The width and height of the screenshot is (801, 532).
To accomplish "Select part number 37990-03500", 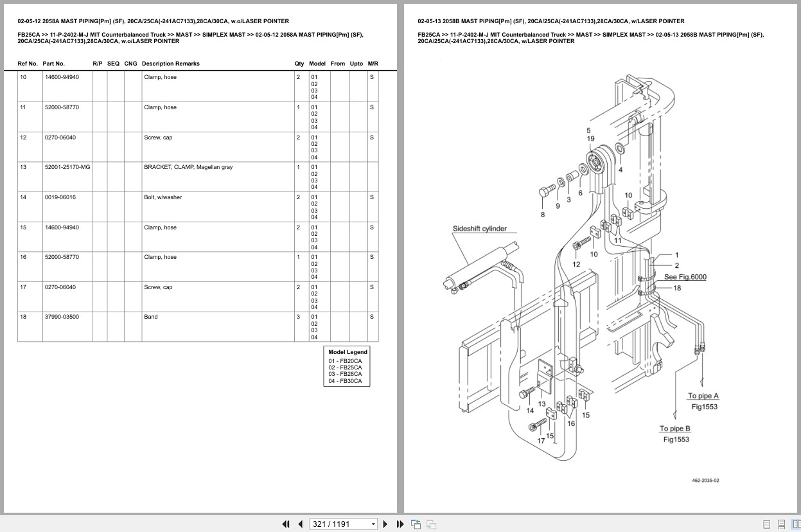I will point(62,317).
